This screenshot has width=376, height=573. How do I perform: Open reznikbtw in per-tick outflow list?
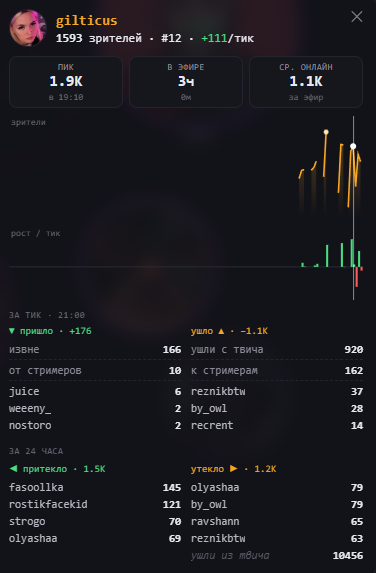[277, 391]
